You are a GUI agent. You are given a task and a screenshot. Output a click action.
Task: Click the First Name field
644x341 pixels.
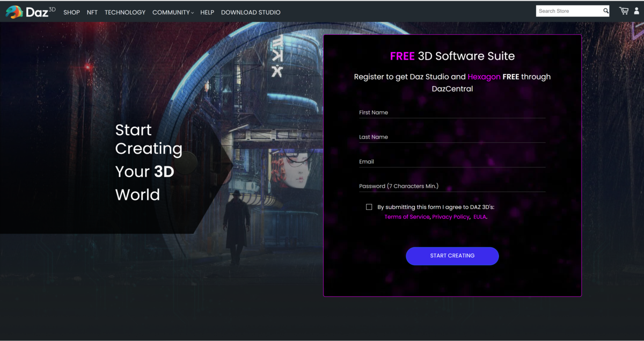pyautogui.click(x=452, y=112)
